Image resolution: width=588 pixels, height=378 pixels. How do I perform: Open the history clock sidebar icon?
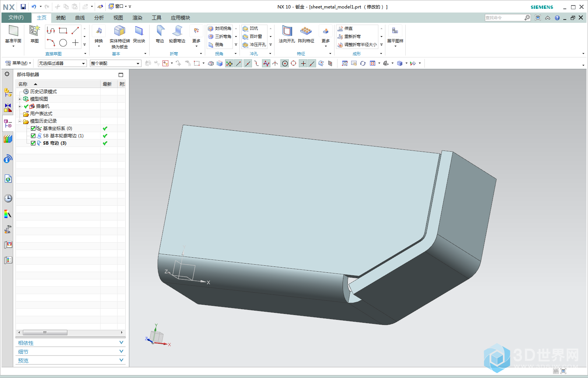click(8, 198)
